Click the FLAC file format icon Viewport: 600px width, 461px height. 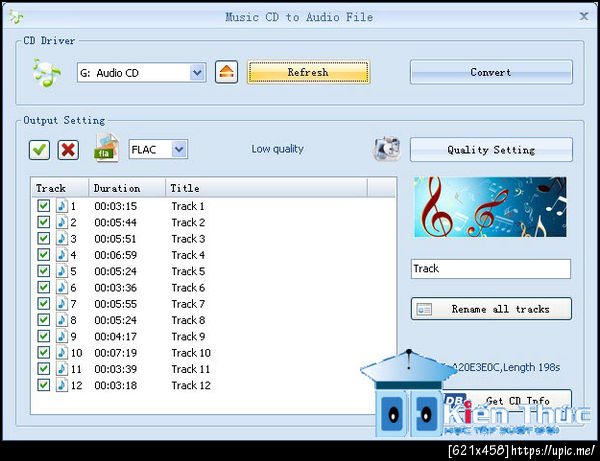[106, 148]
